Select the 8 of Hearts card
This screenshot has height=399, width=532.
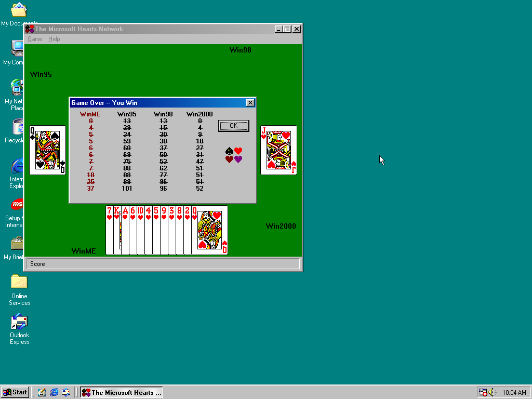(x=179, y=230)
